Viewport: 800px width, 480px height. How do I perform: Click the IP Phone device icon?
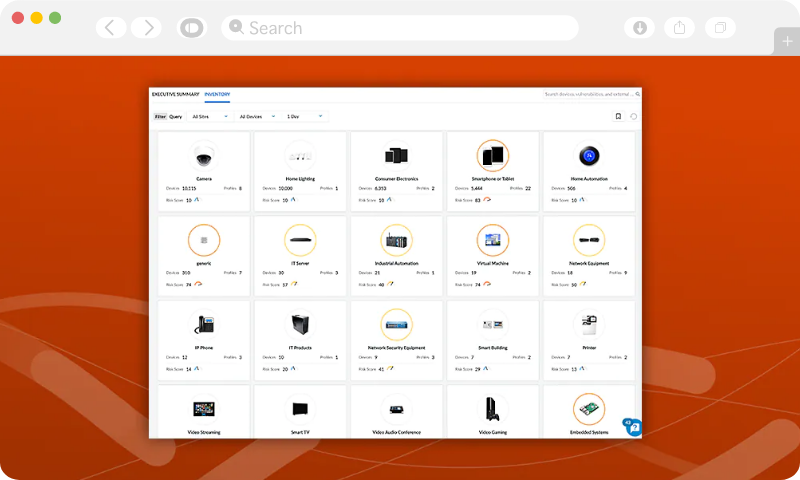click(x=204, y=324)
